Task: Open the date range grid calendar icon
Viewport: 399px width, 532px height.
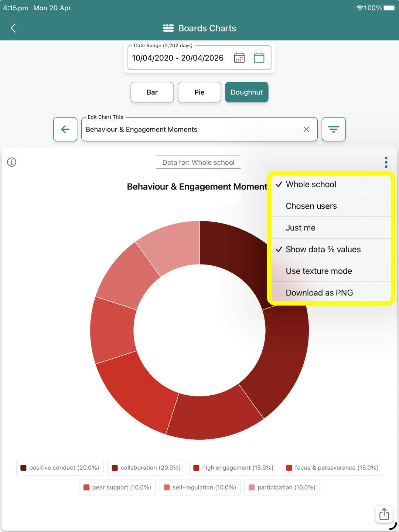Action: (239, 58)
